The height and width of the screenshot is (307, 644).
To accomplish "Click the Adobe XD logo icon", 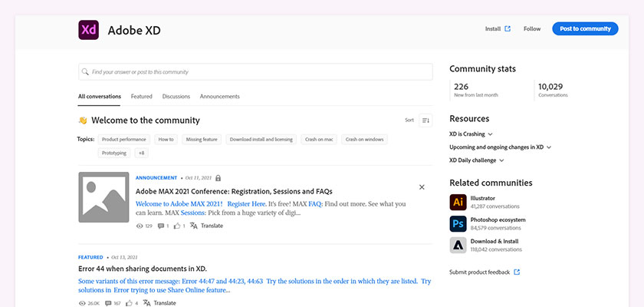I will [x=88, y=30].
